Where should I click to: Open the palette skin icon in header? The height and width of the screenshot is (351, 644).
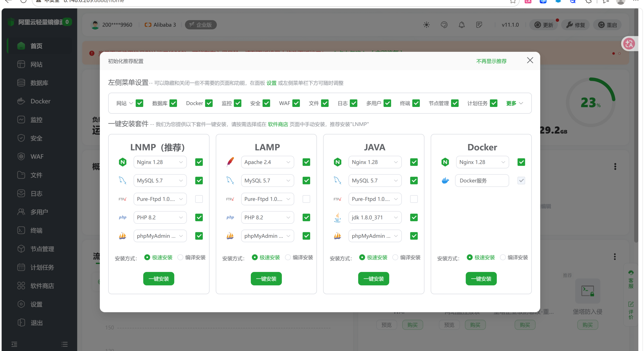click(x=444, y=25)
